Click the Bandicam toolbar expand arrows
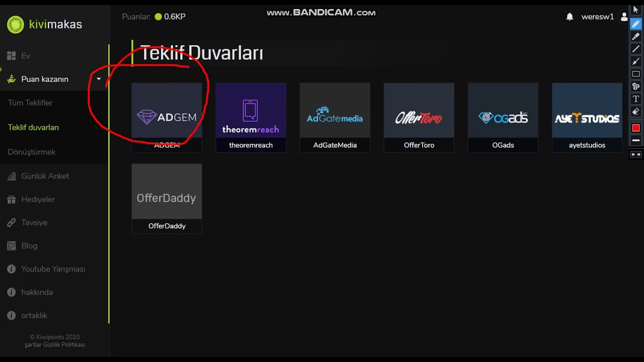 click(636, 155)
